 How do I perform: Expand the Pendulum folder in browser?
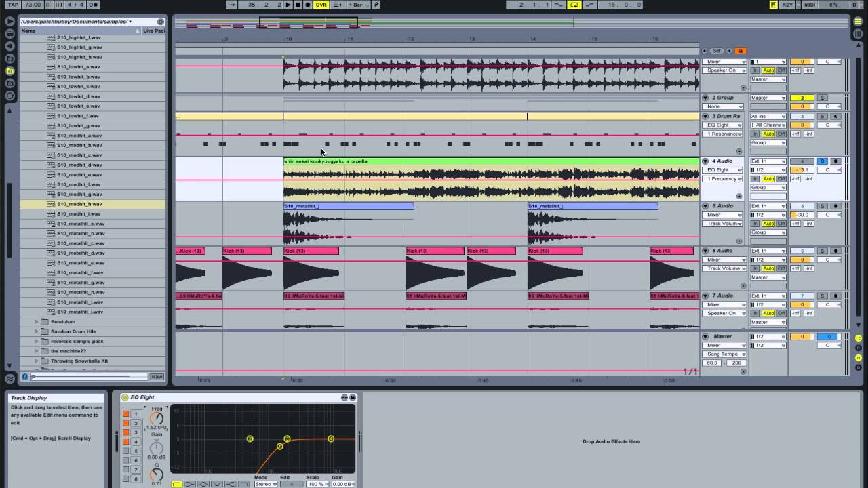pyautogui.click(x=37, y=322)
